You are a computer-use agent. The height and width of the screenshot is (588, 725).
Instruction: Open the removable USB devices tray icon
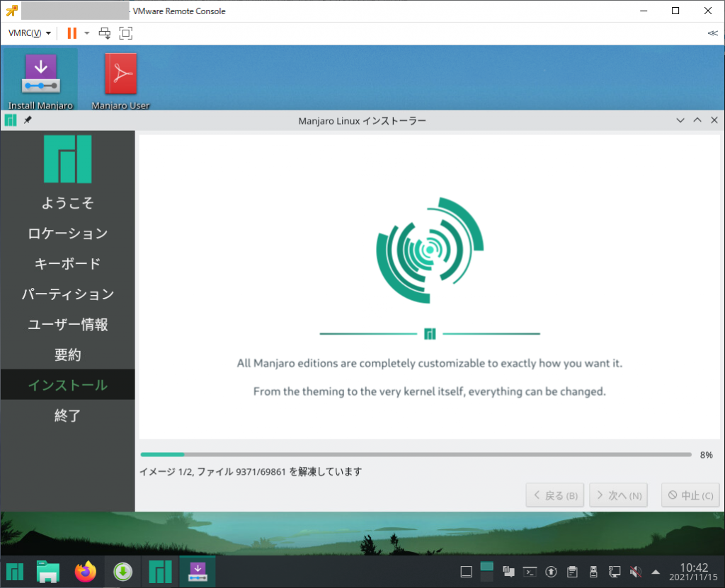point(594,572)
